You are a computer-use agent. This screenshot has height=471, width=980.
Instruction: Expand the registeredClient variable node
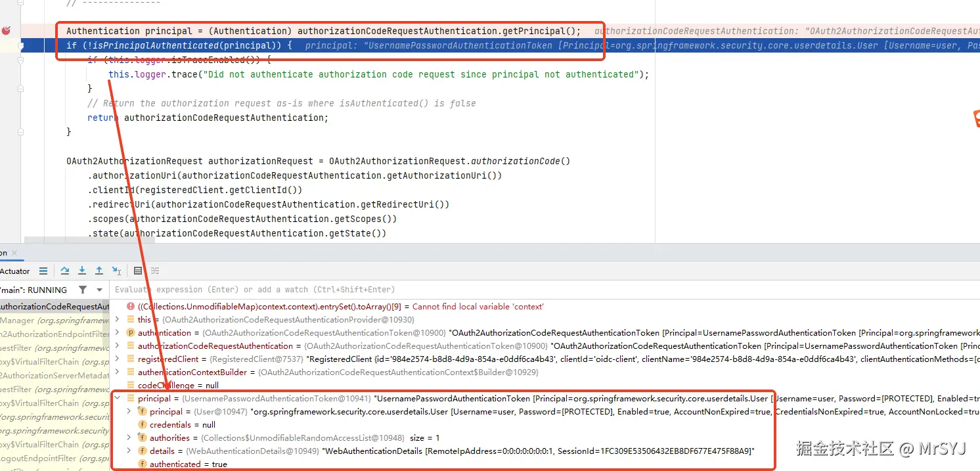(x=118, y=359)
